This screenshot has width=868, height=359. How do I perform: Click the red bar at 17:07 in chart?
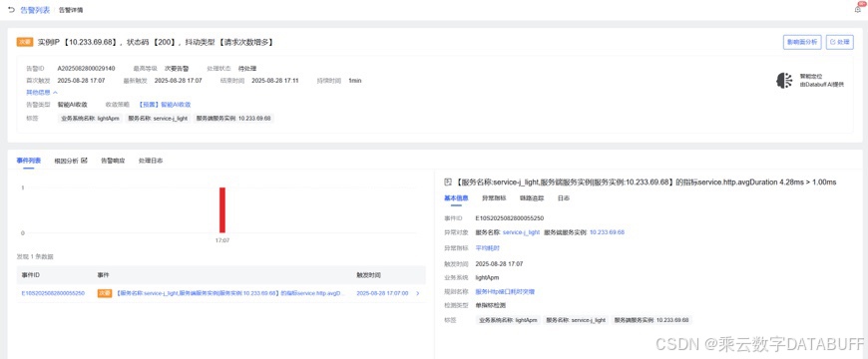point(221,210)
